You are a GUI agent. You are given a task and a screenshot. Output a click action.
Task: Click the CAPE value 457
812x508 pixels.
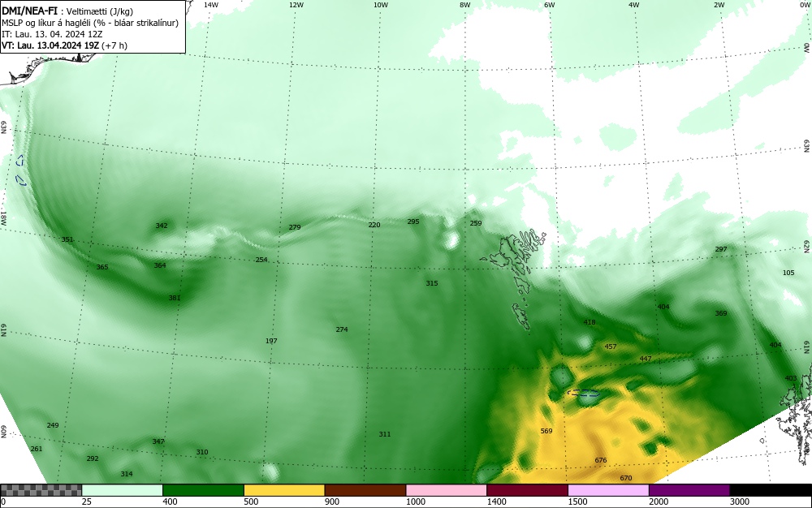click(611, 347)
